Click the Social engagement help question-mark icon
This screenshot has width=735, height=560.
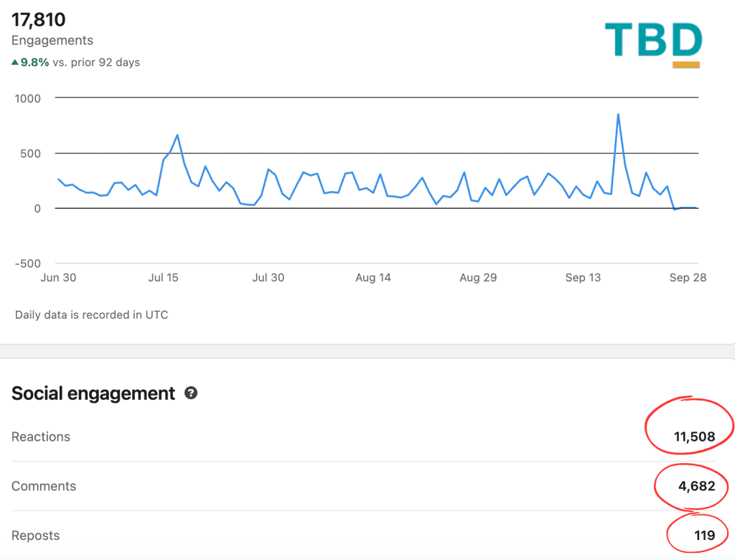click(x=191, y=393)
